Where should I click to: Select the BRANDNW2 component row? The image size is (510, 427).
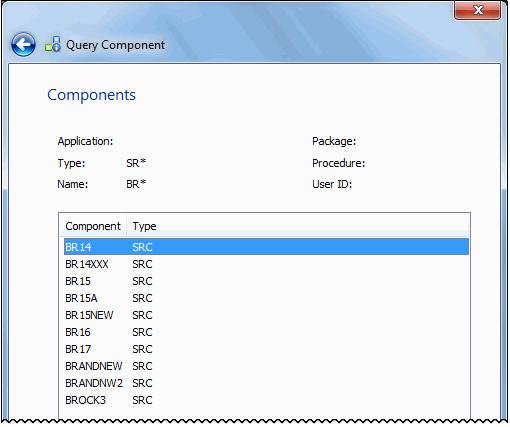[x=266, y=383]
